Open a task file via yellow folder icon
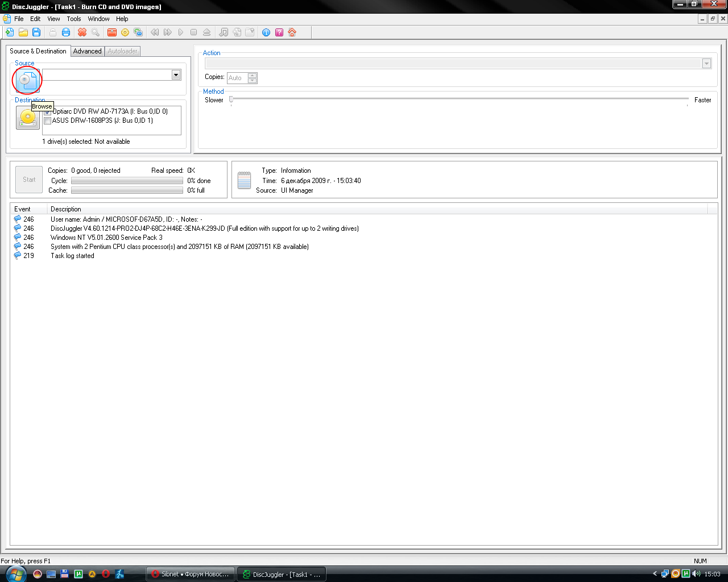This screenshot has width=728, height=582. point(23,32)
